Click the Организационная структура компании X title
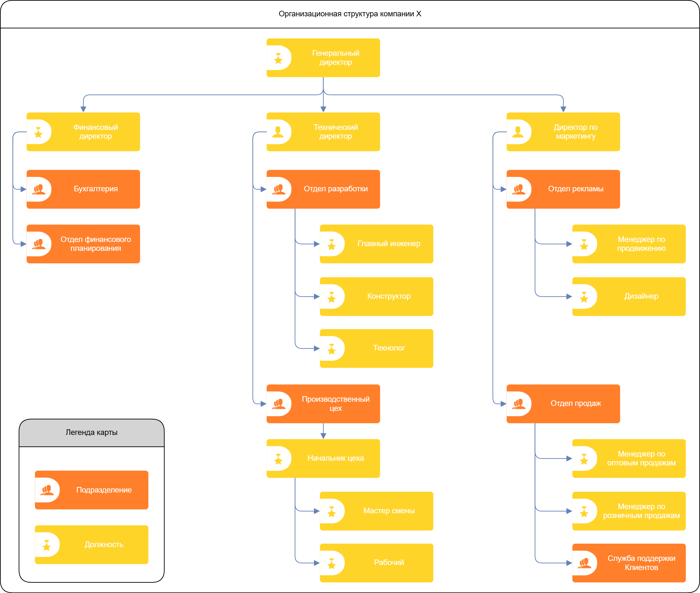 tap(350, 14)
